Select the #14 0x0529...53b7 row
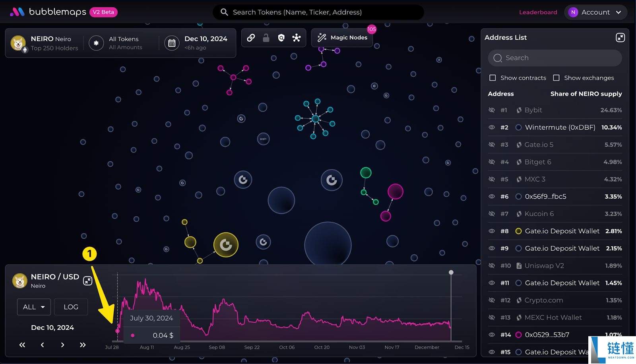The image size is (636, 364). (x=555, y=335)
